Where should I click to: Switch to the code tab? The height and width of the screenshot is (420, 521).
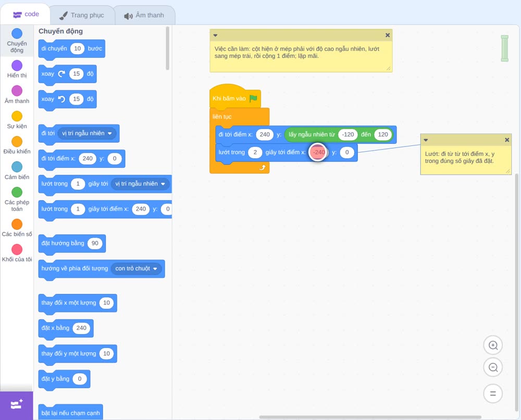(x=26, y=14)
